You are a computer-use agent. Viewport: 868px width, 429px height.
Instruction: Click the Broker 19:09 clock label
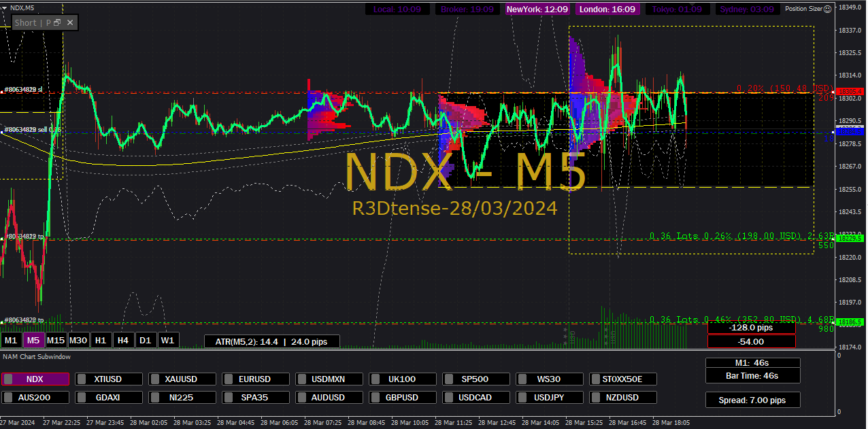tap(468, 9)
